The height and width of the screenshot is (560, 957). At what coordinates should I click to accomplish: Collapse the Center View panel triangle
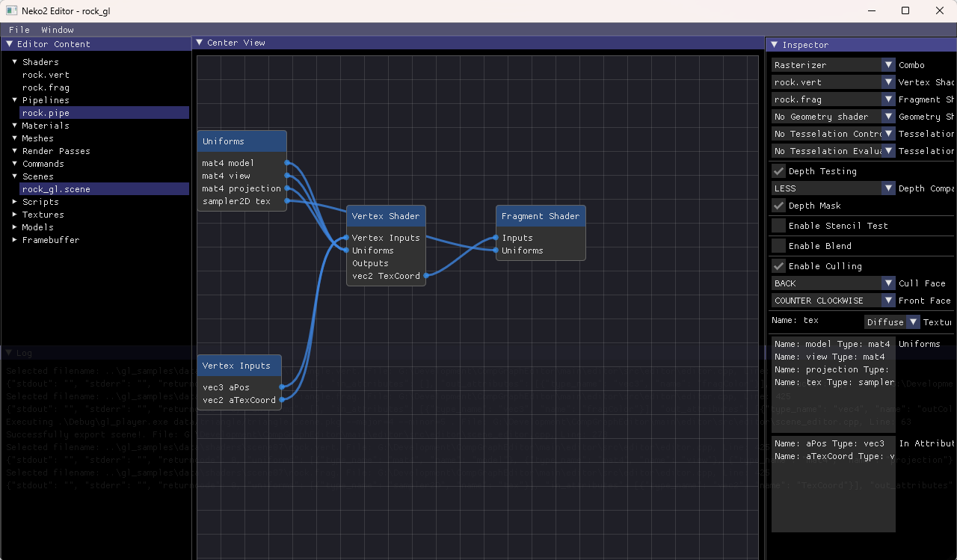pos(200,43)
